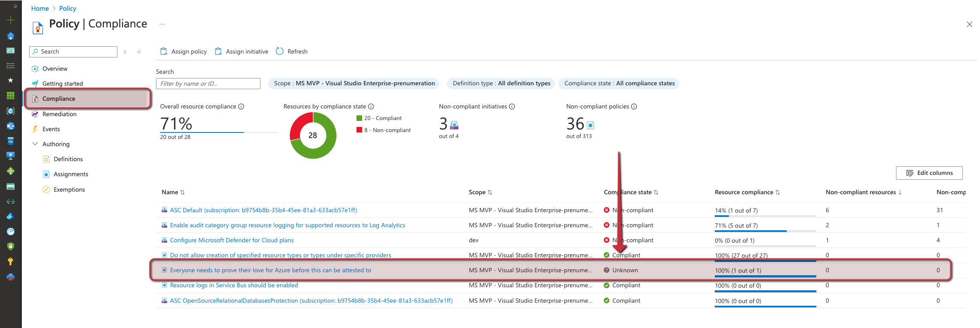Open the Scope filter pill
980x328 pixels.
[354, 83]
